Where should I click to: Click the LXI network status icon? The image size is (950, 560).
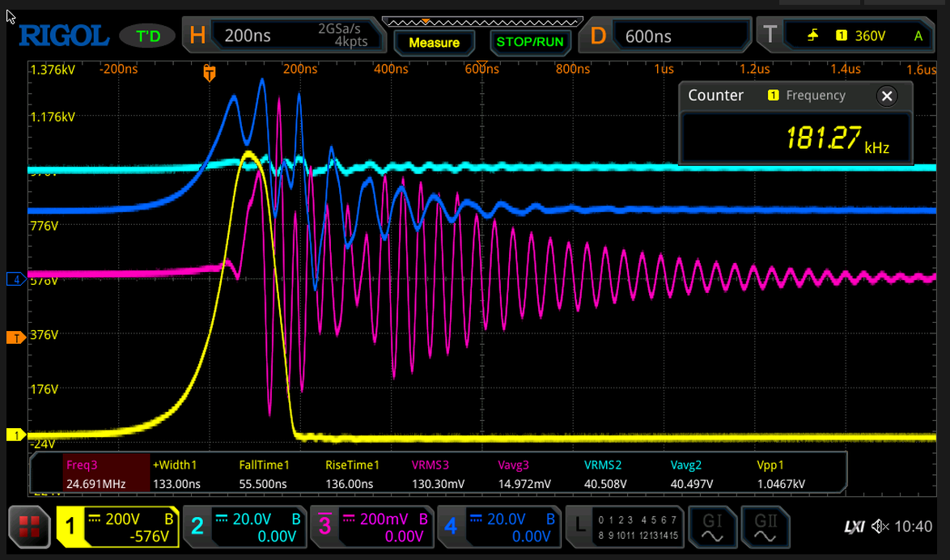tap(854, 527)
